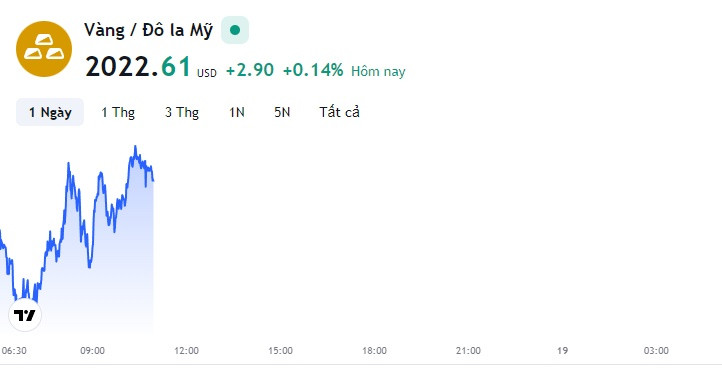Click the 2022.61 price value
This screenshot has width=722, height=371.
coord(138,67)
